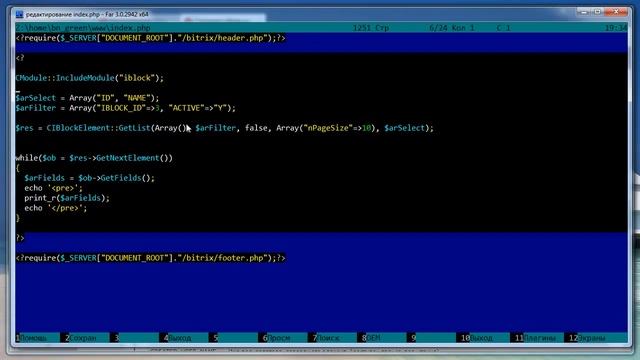Click the 1 Помощь key bar button
The width and height of the screenshot is (640, 360).
pos(31,338)
